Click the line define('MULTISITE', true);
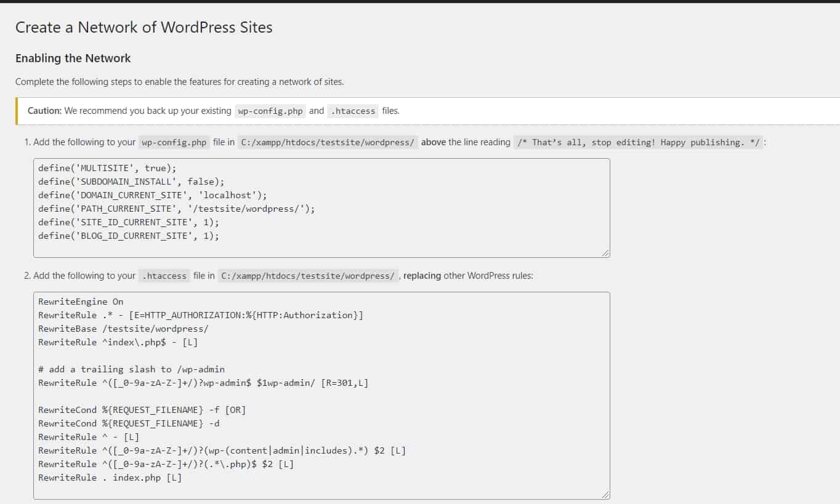Screen dimensions: 840x504 tap(107, 168)
